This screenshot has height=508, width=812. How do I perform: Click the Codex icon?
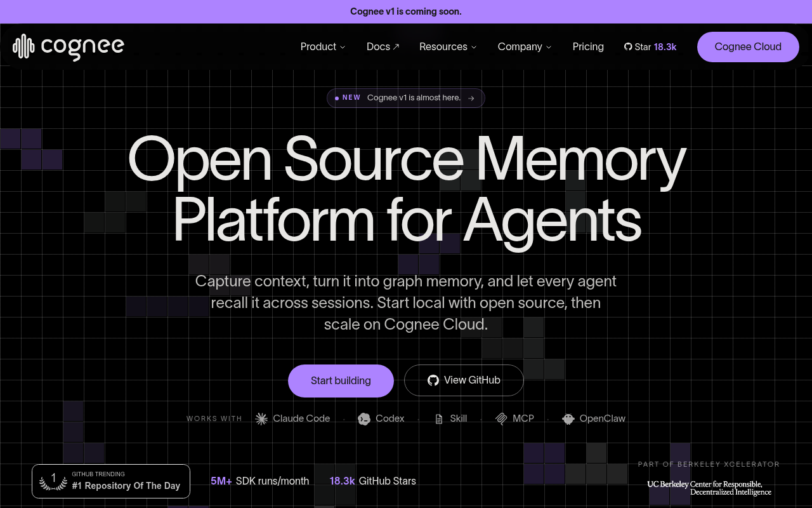pyautogui.click(x=364, y=418)
